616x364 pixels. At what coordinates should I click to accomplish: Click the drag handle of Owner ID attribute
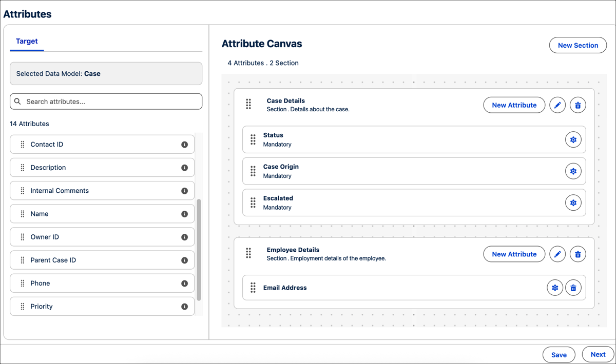[x=23, y=237]
